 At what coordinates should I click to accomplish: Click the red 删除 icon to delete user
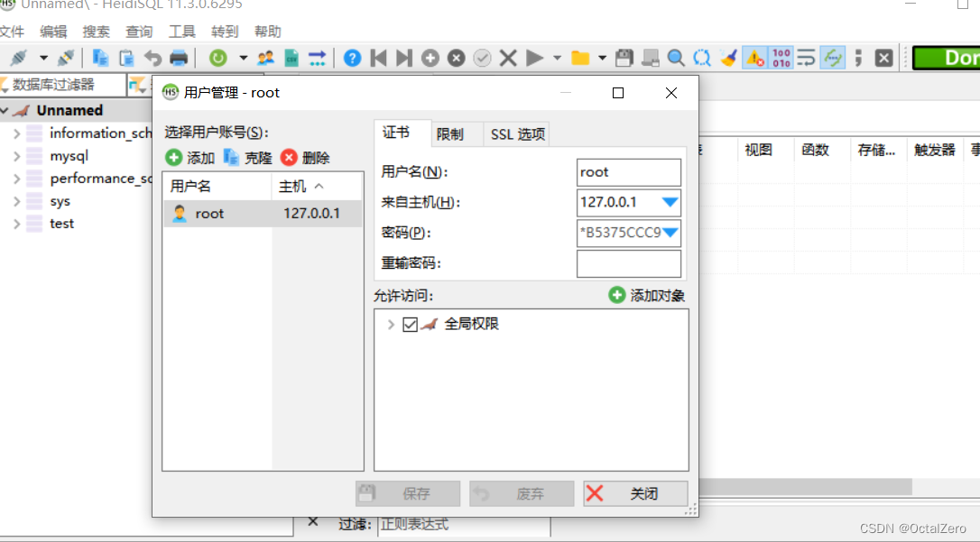coord(289,157)
